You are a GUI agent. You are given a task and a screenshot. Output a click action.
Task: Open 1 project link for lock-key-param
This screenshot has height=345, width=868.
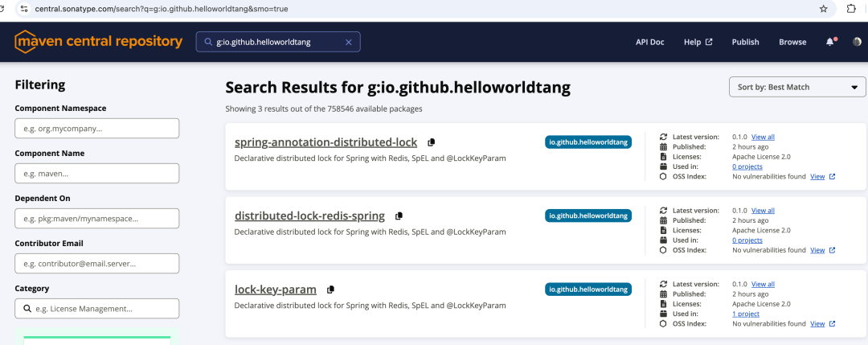click(746, 314)
